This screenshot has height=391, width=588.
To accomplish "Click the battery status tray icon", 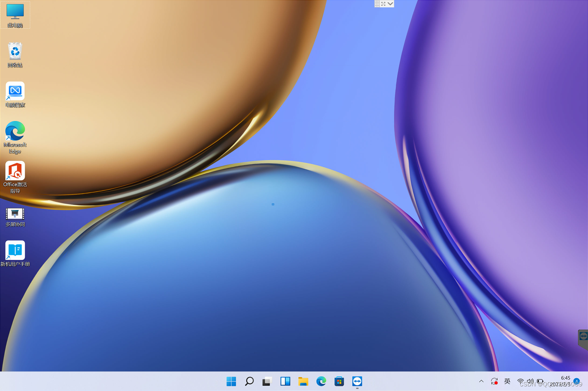I will 540,381.
